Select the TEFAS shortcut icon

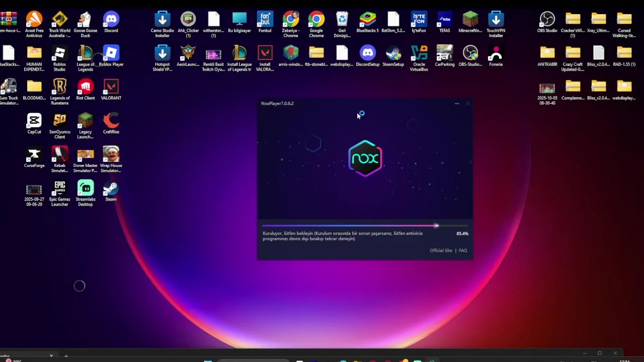point(444,23)
